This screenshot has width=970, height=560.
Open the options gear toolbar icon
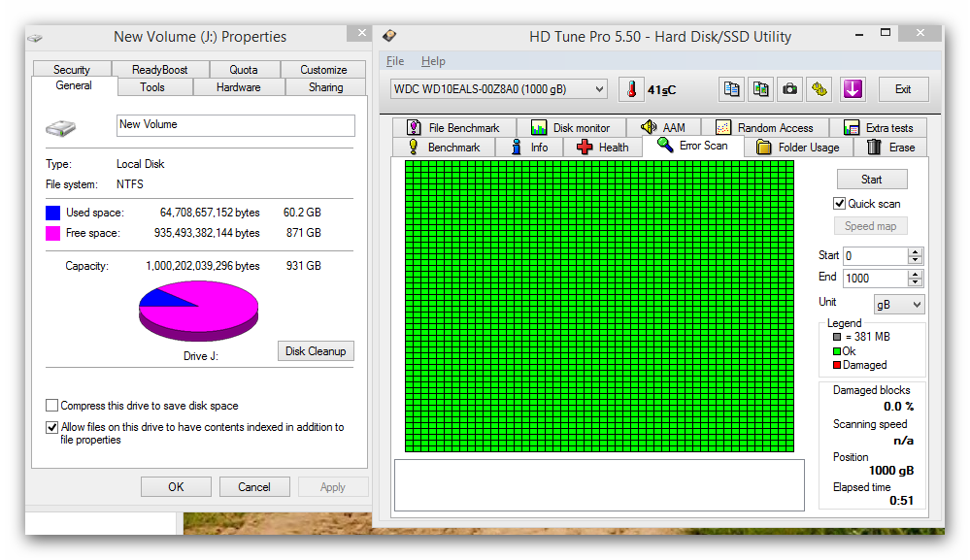(819, 89)
